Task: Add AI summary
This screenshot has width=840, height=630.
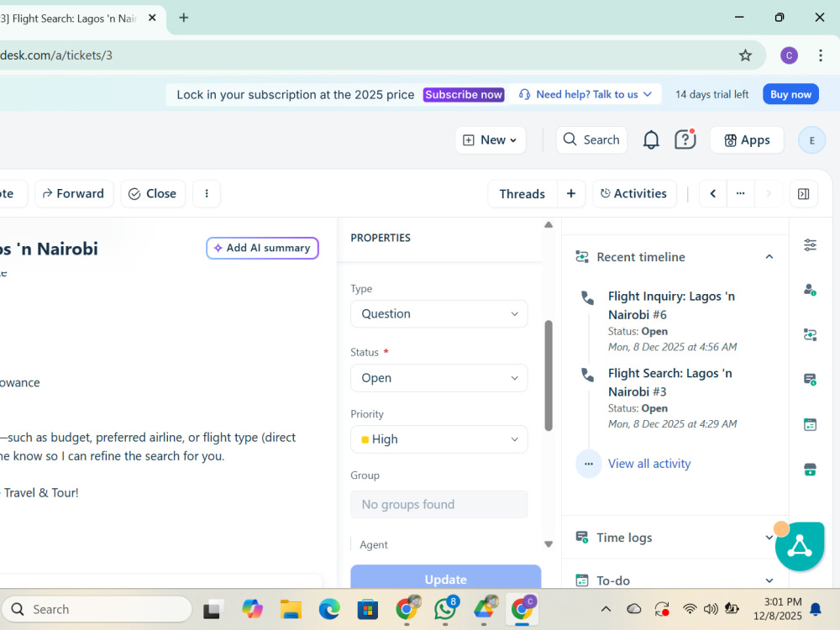Action: (262, 248)
